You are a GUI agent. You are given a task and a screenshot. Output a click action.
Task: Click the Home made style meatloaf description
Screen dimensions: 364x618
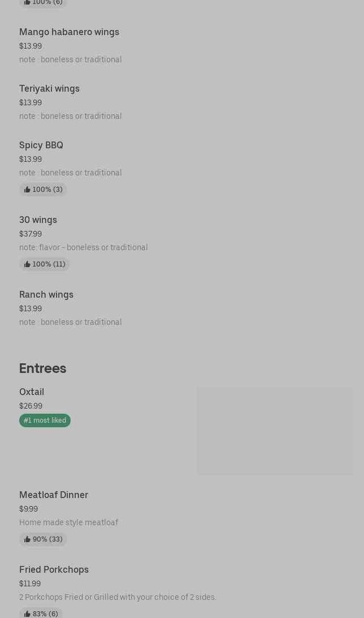click(68, 522)
